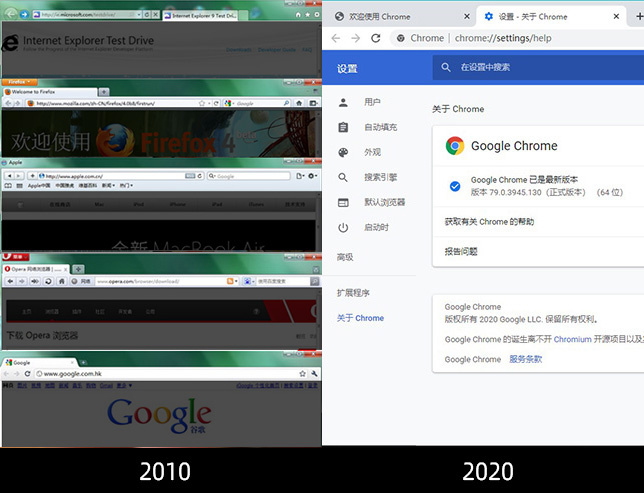Image resolution: width=644 pixels, height=493 pixels.
Task: Click Chrome's back arrow
Action: pyautogui.click(x=334, y=38)
